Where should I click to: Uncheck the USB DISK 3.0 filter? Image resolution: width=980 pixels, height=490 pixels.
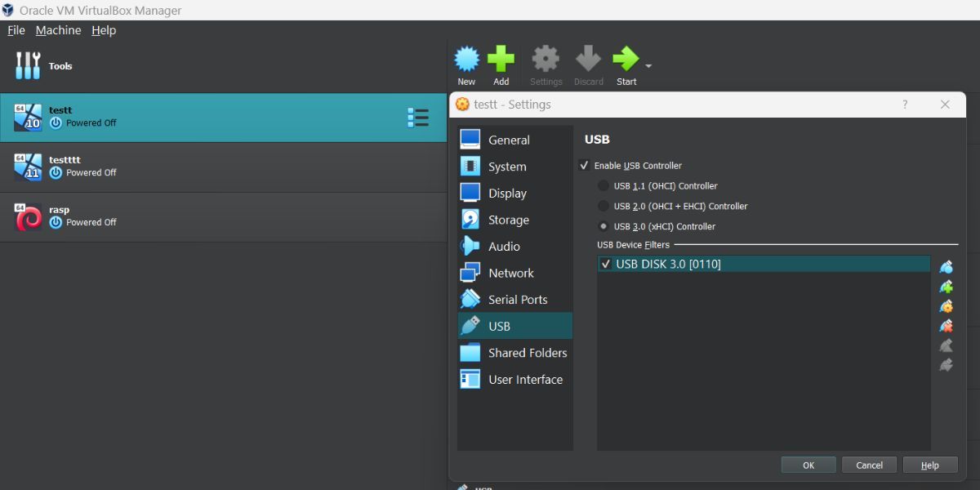[605, 264]
